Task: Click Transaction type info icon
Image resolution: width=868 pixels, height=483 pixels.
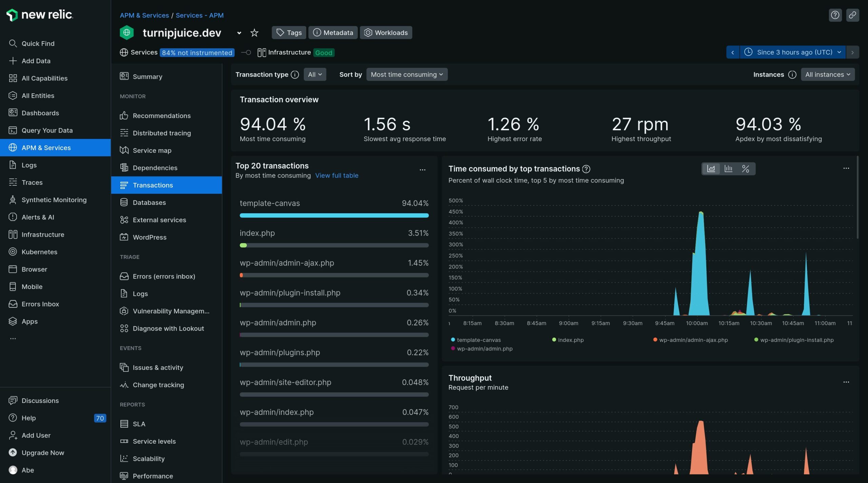Action: (295, 75)
